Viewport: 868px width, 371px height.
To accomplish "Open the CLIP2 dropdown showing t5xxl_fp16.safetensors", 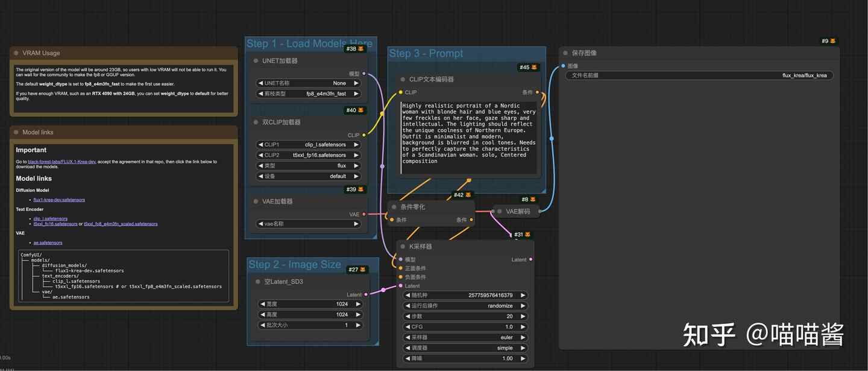I will [x=309, y=155].
